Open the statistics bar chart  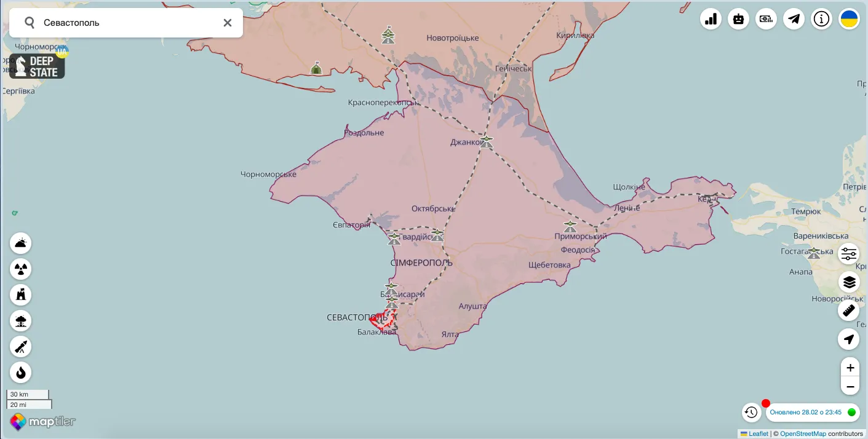coord(711,19)
